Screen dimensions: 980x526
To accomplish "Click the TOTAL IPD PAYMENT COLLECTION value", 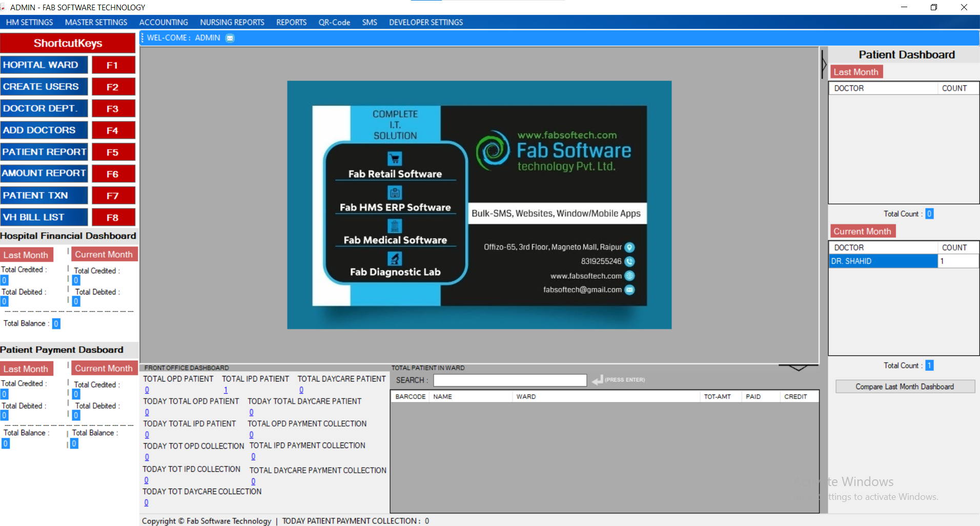I will click(253, 457).
